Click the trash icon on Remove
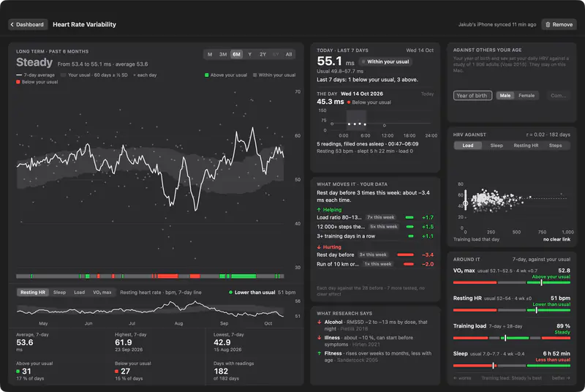This screenshot has height=392, width=585. pos(548,25)
